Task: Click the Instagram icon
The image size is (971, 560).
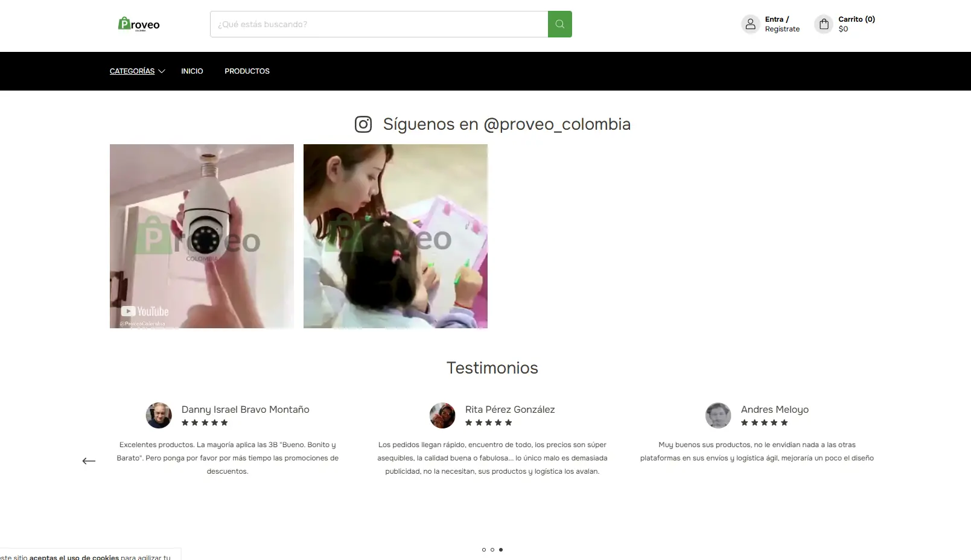Action: point(363,124)
